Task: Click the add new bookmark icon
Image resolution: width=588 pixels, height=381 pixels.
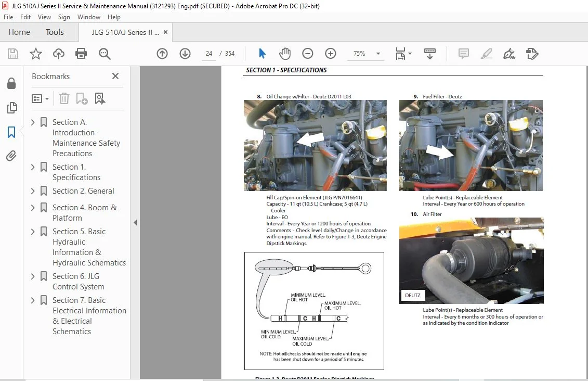Action: [x=82, y=99]
